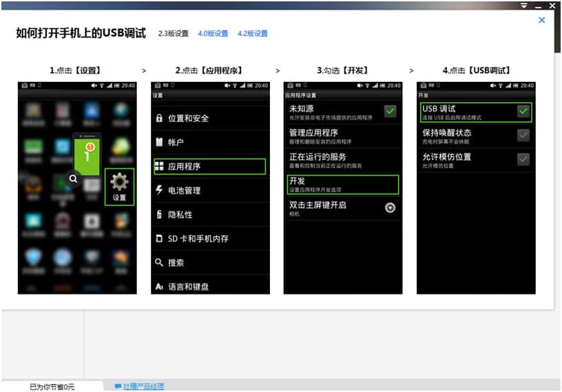Screen dimensions: 562x392
Task: Select the 电池管理 row
Action: coord(210,190)
